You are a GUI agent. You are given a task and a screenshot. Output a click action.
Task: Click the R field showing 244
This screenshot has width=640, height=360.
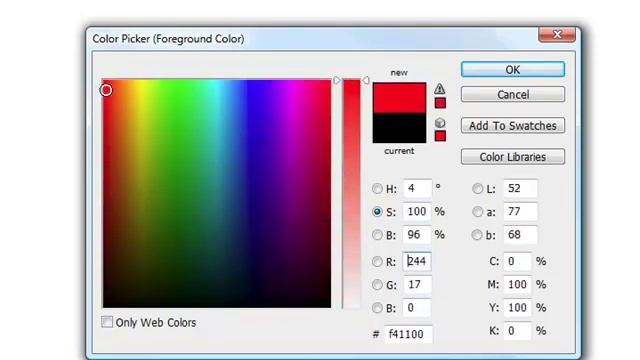pyautogui.click(x=417, y=261)
